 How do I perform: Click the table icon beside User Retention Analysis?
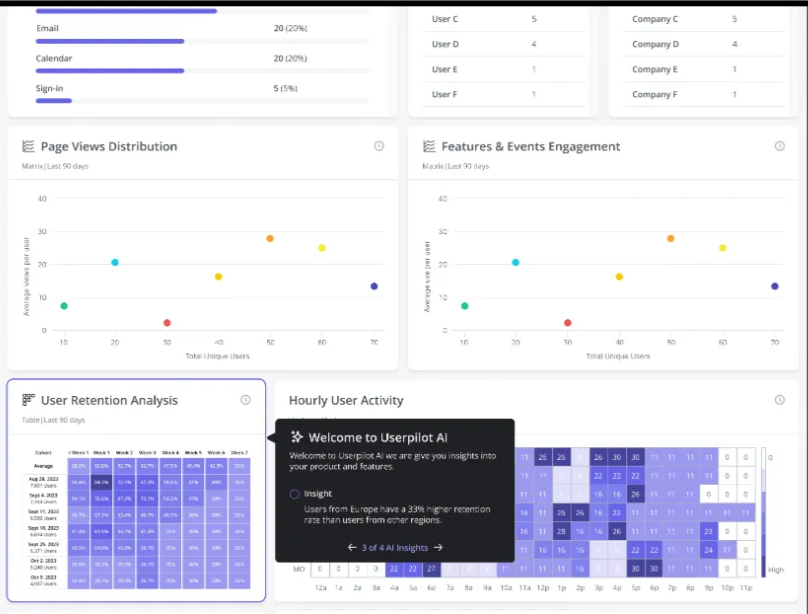point(28,400)
